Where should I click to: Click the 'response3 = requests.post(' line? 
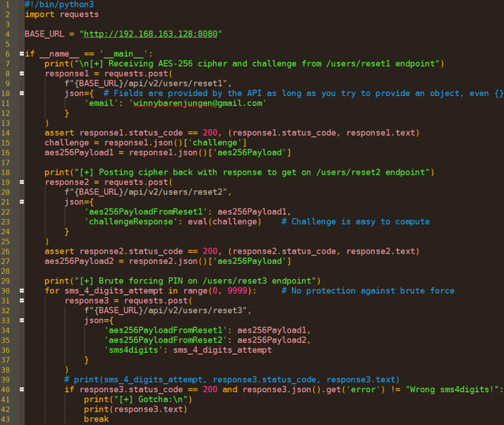coord(128,301)
